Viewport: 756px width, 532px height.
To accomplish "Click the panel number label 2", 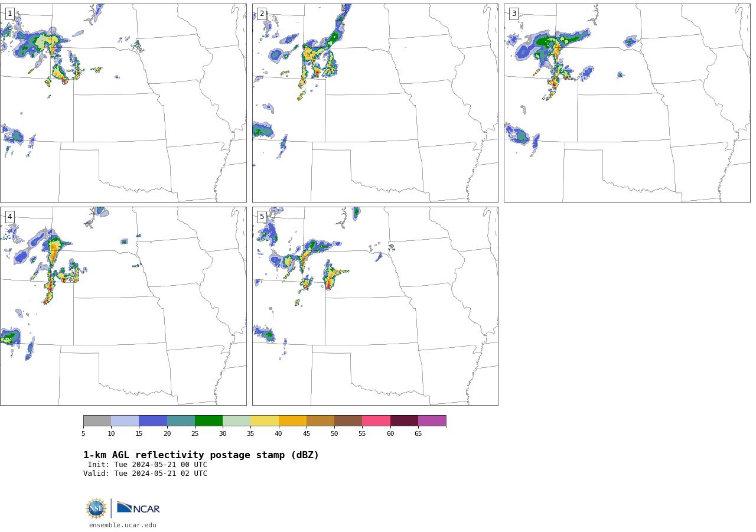I will (x=262, y=14).
